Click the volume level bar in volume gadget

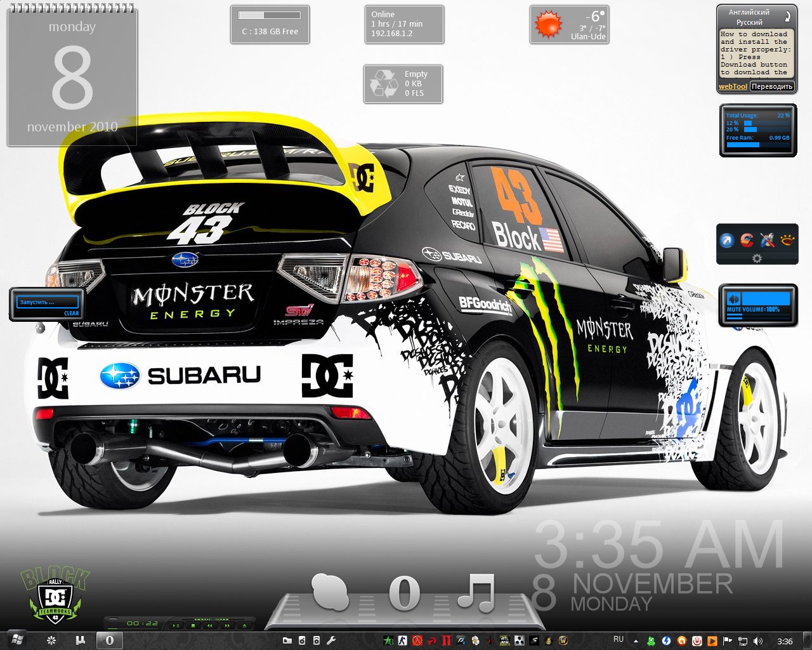[x=766, y=298]
